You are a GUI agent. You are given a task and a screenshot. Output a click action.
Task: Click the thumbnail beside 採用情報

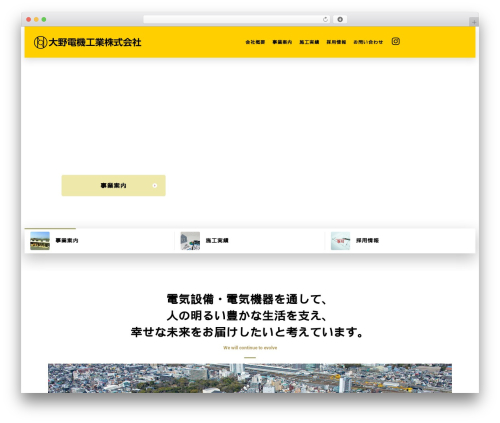pyautogui.click(x=340, y=241)
